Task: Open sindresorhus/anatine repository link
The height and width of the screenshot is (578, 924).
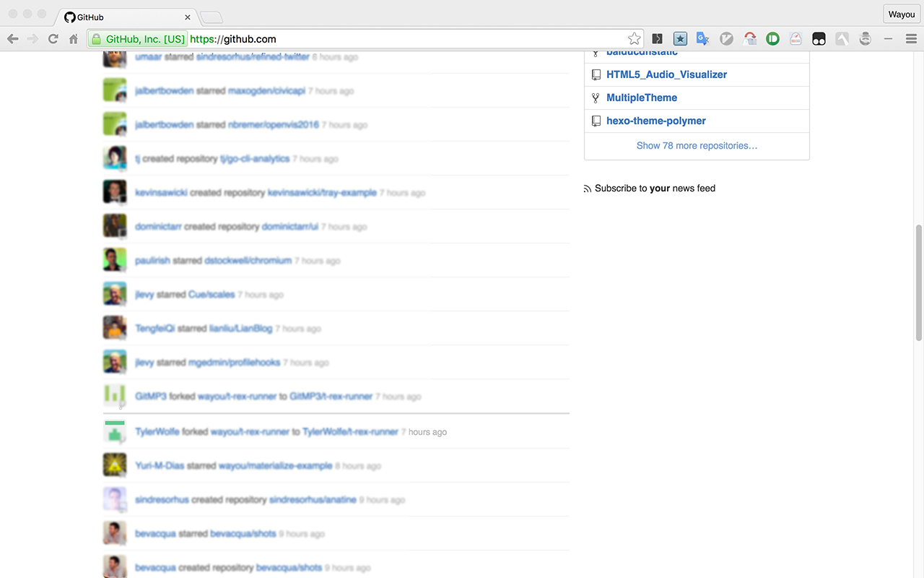Action: [313, 500]
